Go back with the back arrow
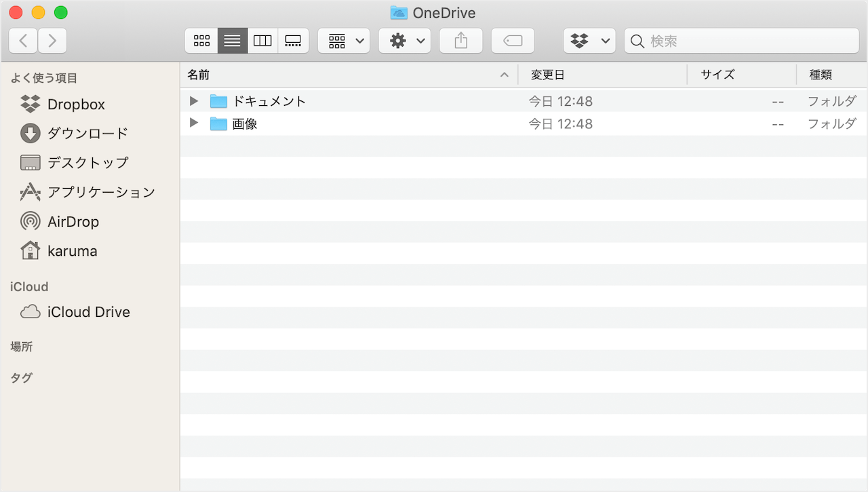Viewport: 868px width, 492px height. pos(23,41)
